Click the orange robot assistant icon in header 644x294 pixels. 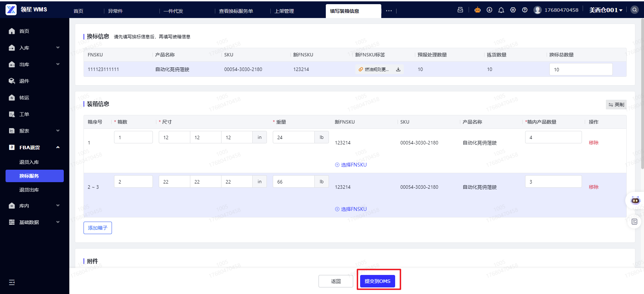478,10
